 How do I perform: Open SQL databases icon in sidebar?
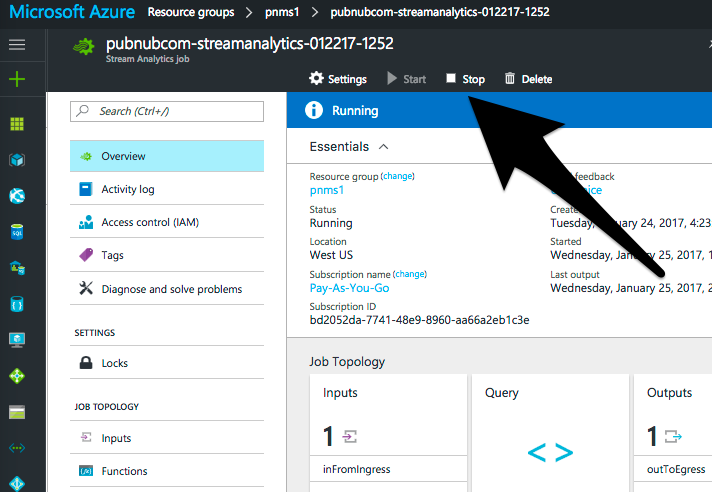(17, 232)
